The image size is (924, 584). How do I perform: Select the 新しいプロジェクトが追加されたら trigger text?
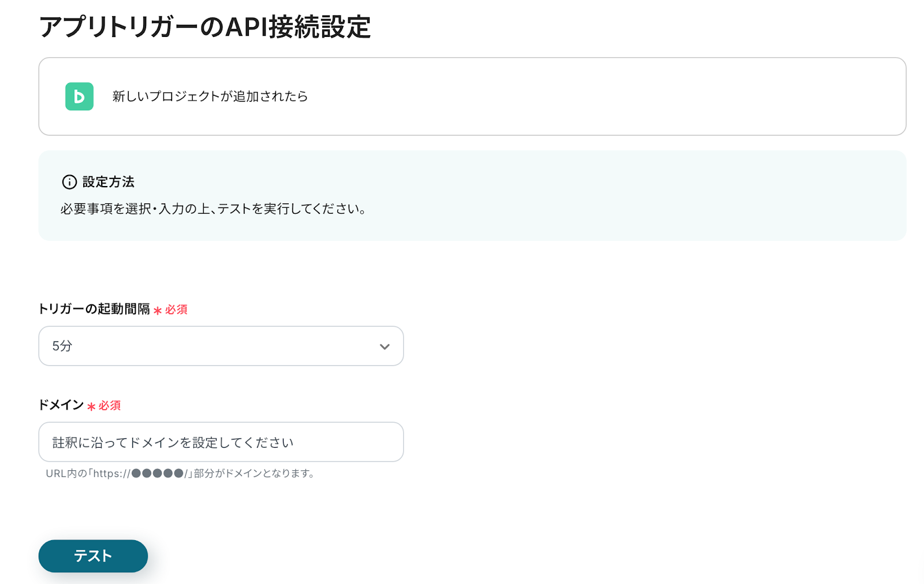210,96
